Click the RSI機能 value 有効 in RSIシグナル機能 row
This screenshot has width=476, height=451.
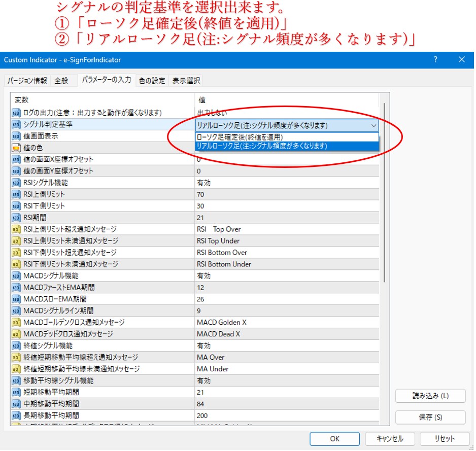(x=203, y=183)
